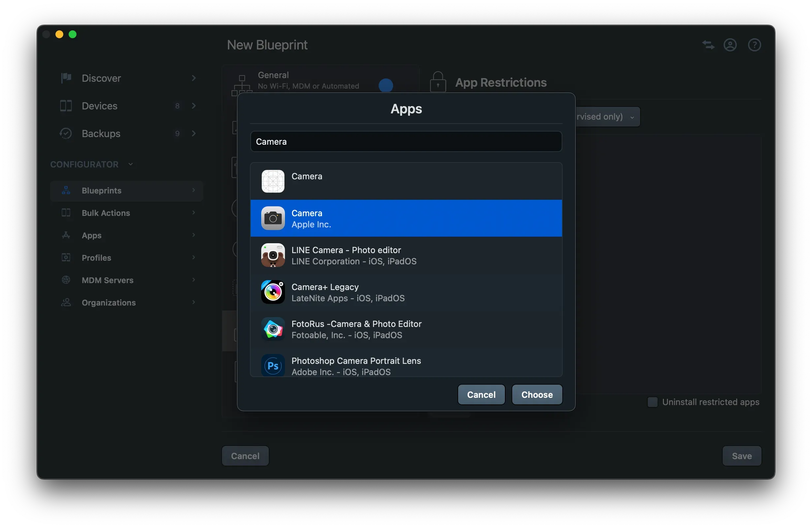
Task: Click the Blueprints hierarchy icon
Action: click(66, 190)
